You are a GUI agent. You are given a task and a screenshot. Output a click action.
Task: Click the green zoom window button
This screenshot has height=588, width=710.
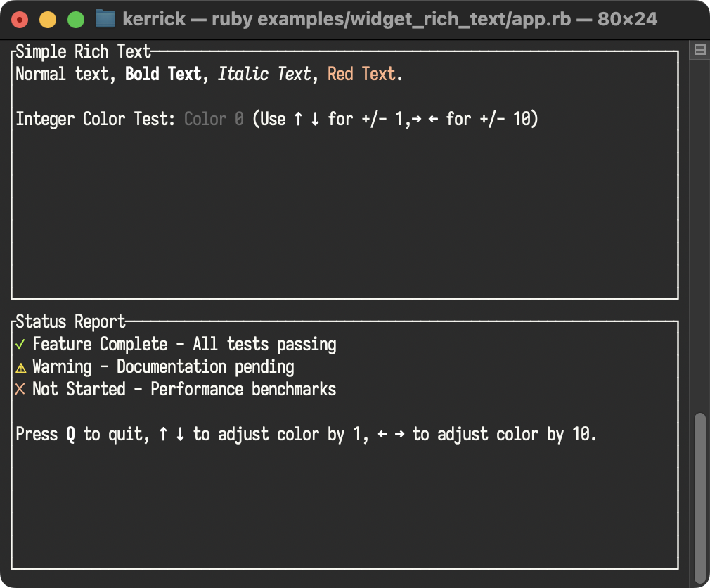point(76,20)
